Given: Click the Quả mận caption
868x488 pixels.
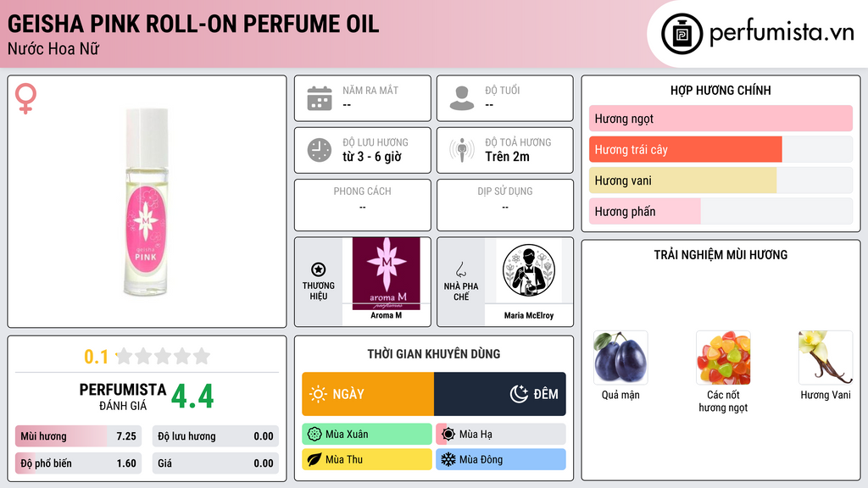Looking at the screenshot, I should pyautogui.click(x=620, y=395).
